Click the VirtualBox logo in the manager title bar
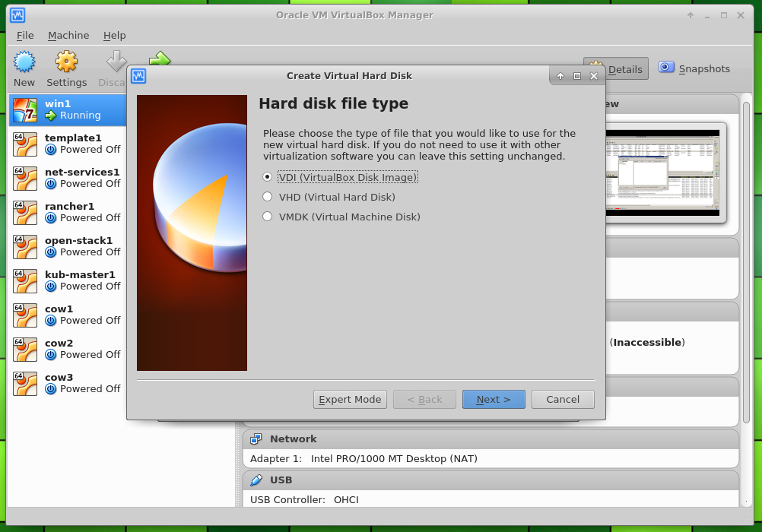Screen dimensions: 762x532 point(17,15)
